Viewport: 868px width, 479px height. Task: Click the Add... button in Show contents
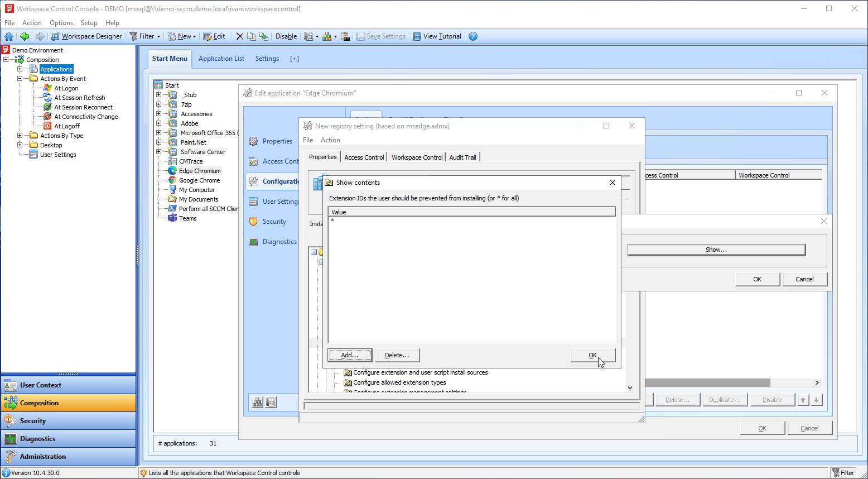pos(350,355)
